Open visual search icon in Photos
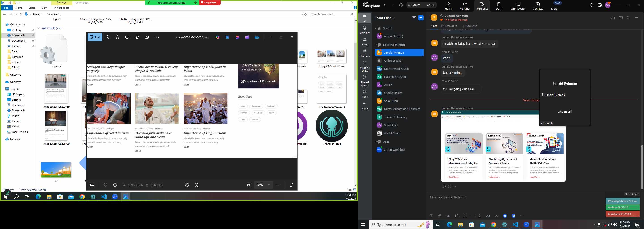The height and width of the screenshot is (229, 644). point(187,185)
